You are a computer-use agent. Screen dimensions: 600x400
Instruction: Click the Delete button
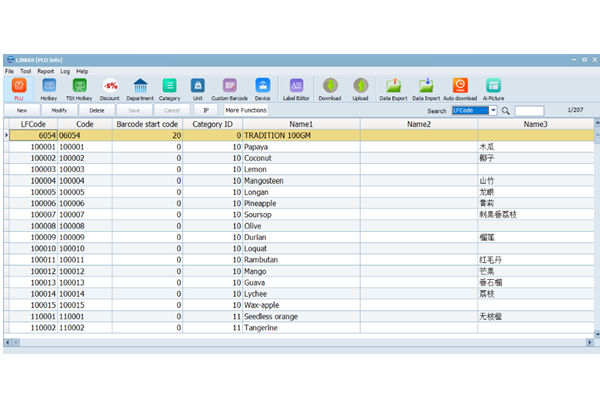pyautogui.click(x=96, y=110)
